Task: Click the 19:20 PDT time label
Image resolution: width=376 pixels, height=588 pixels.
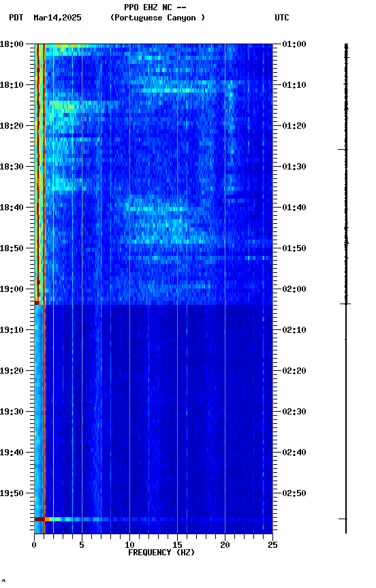Action: click(x=12, y=372)
